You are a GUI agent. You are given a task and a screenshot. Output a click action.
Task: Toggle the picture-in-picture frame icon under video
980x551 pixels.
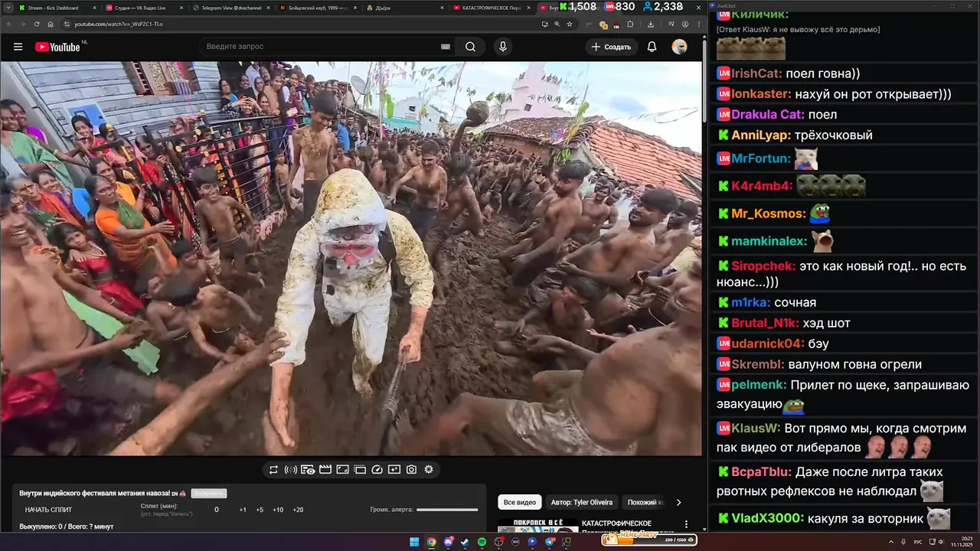click(x=342, y=469)
